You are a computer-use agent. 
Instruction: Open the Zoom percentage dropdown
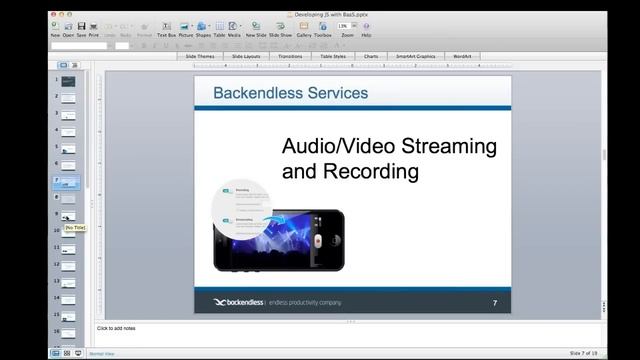pyautogui.click(x=354, y=26)
